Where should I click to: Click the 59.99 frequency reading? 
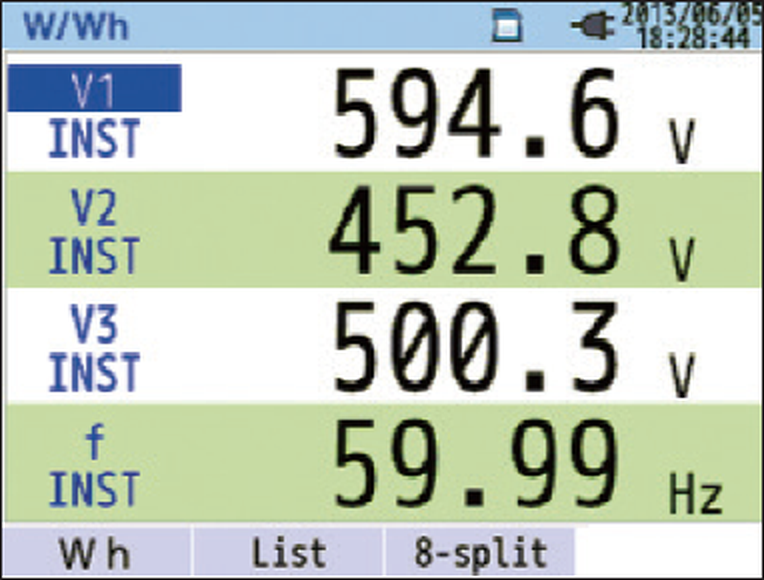pos(477,464)
